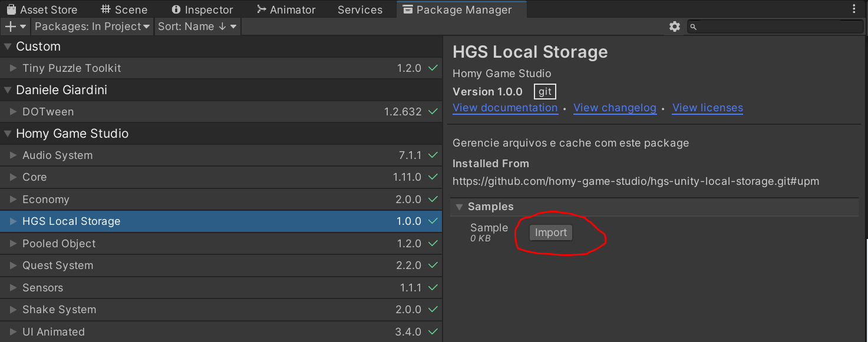Open the Sort: Name dropdown
868x342 pixels.
click(x=197, y=26)
